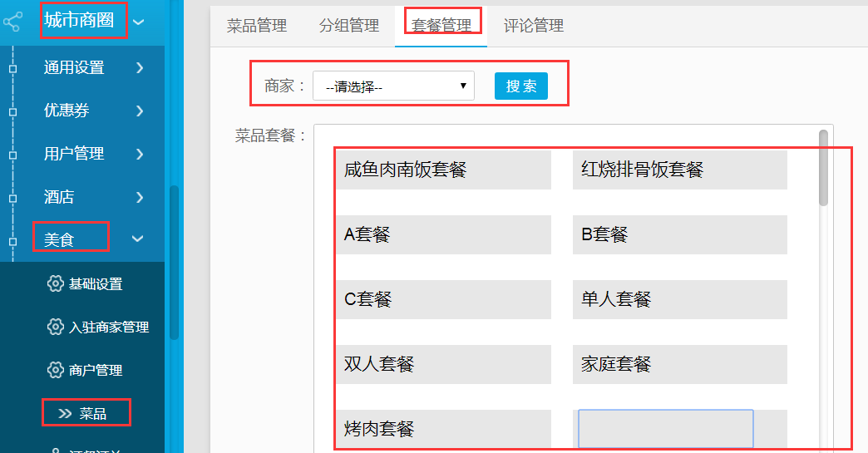Expand the 优惠券 submenu
Viewport: 868px width, 453px height.
(x=139, y=111)
